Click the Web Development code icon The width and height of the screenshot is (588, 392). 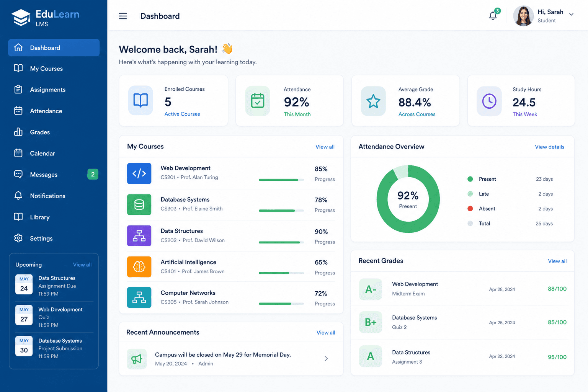(x=139, y=173)
